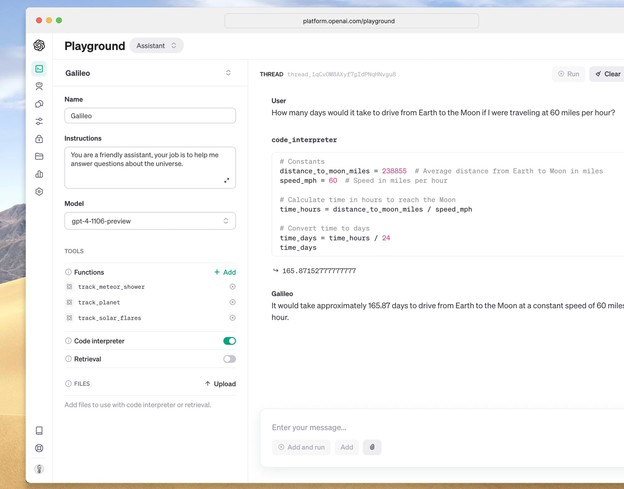Click the Playground heading
Image resolution: width=624 pixels, height=489 pixels.
pyautogui.click(x=95, y=46)
